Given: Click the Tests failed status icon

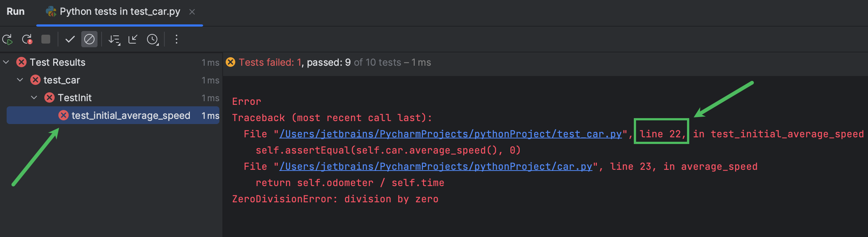Looking at the screenshot, I should pyautogui.click(x=231, y=62).
